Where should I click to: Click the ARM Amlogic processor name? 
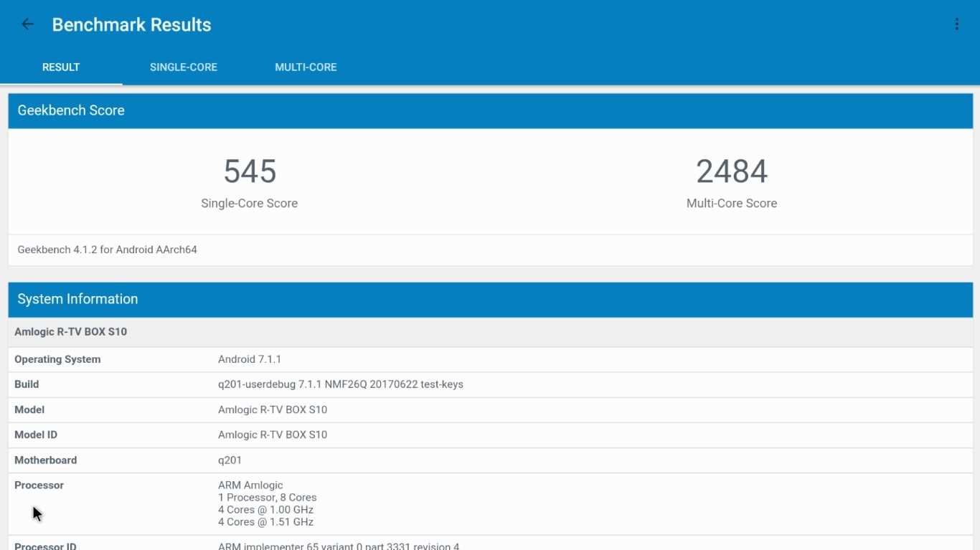(x=250, y=485)
